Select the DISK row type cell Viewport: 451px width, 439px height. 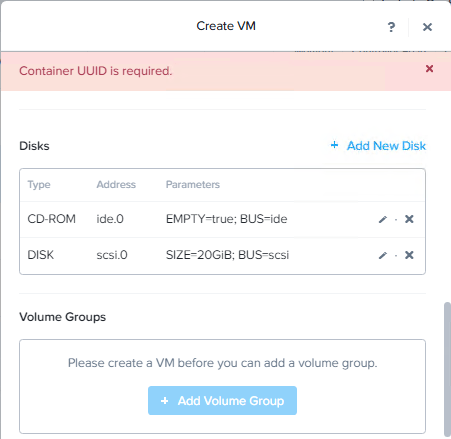(x=41, y=255)
